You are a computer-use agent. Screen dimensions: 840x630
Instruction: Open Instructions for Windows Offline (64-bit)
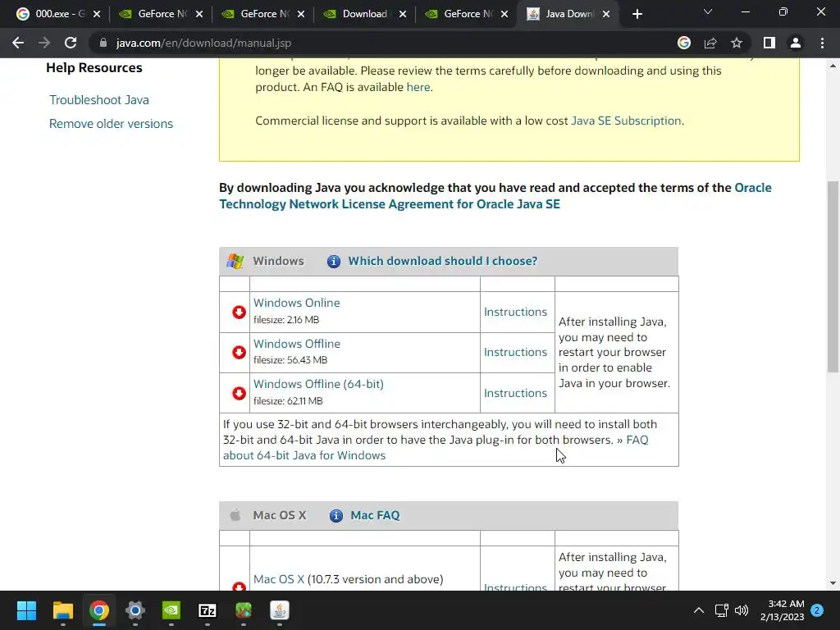click(x=515, y=393)
